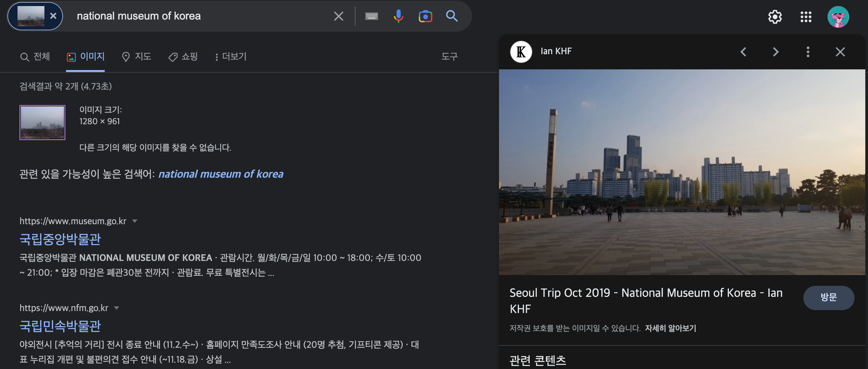Open the settings gear menu
868x369 pixels.
tap(775, 16)
